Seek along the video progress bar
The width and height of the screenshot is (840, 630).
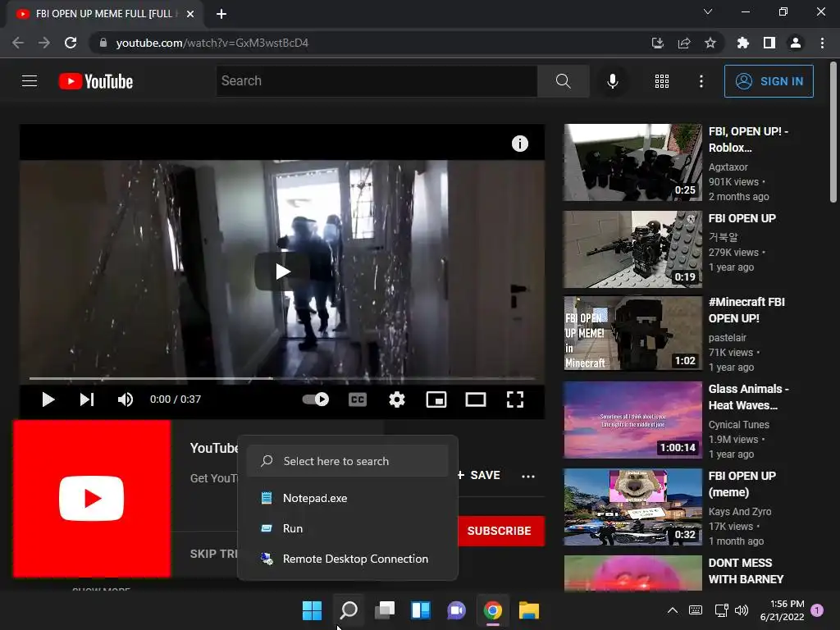282,378
